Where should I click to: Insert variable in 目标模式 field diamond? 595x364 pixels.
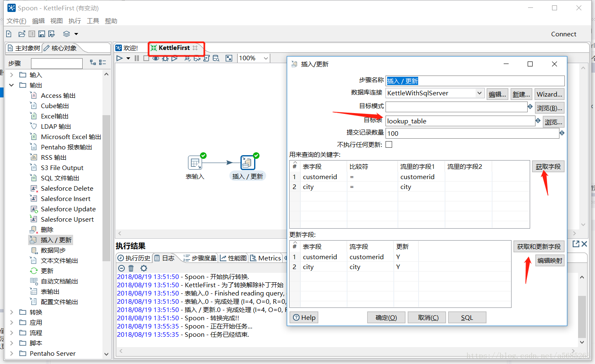coord(530,106)
